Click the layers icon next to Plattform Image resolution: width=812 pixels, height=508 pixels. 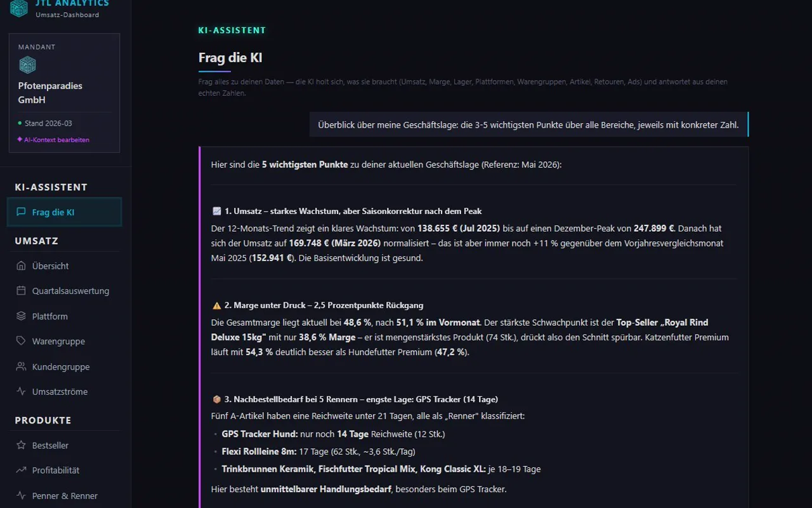click(21, 316)
